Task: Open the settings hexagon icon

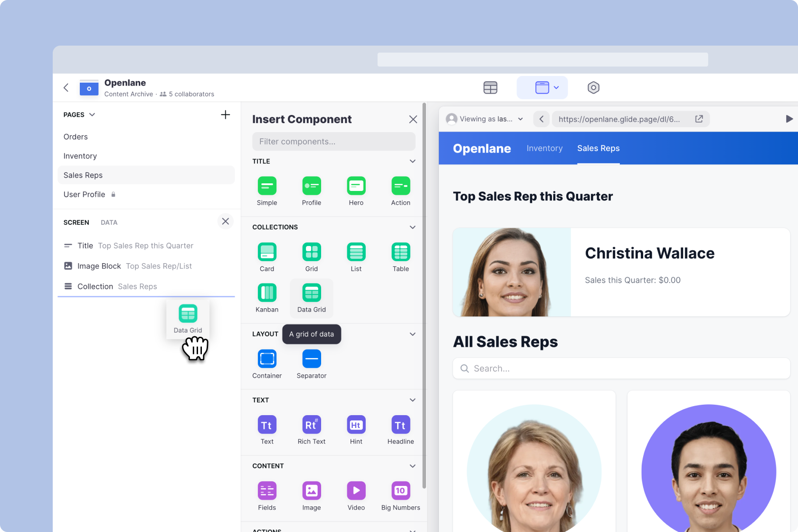Action: pyautogui.click(x=593, y=88)
